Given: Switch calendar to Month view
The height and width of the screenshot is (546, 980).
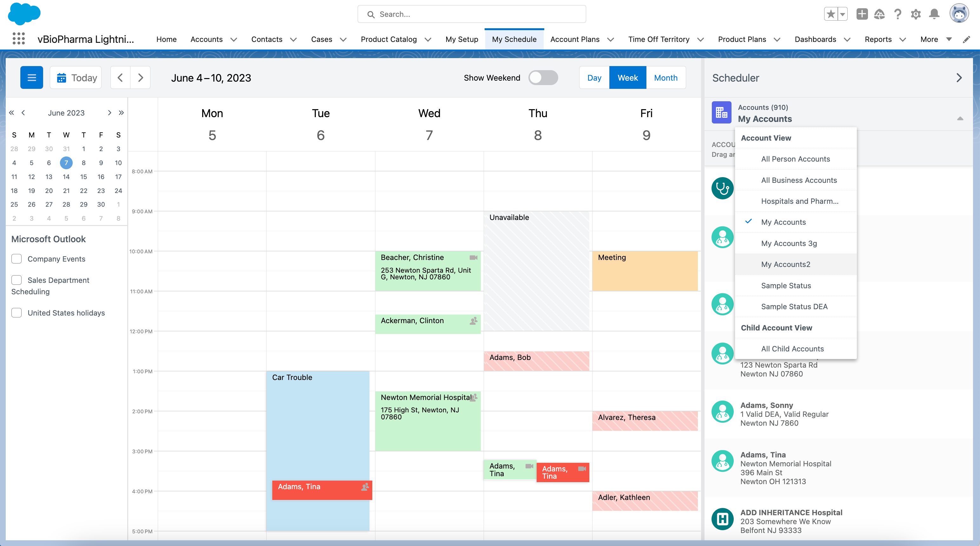Looking at the screenshot, I should click(x=665, y=78).
